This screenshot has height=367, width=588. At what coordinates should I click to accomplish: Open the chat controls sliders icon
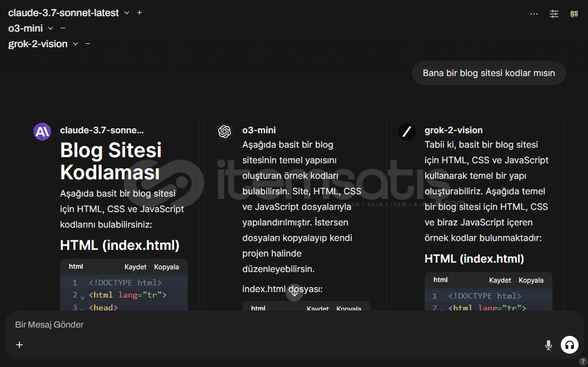coord(554,14)
